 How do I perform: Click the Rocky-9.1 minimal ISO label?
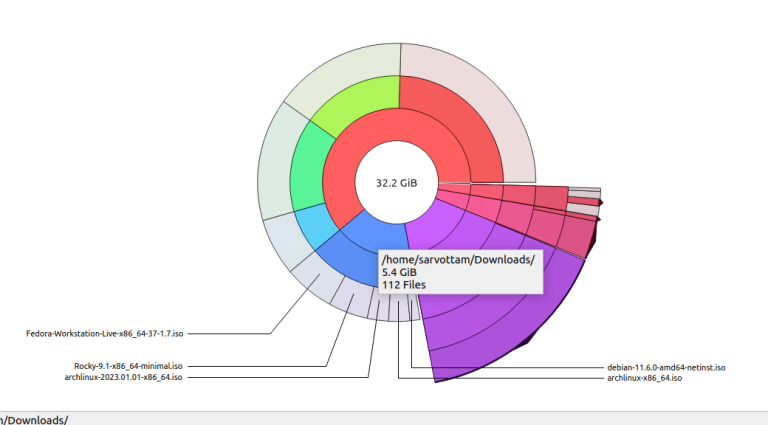click(x=128, y=366)
